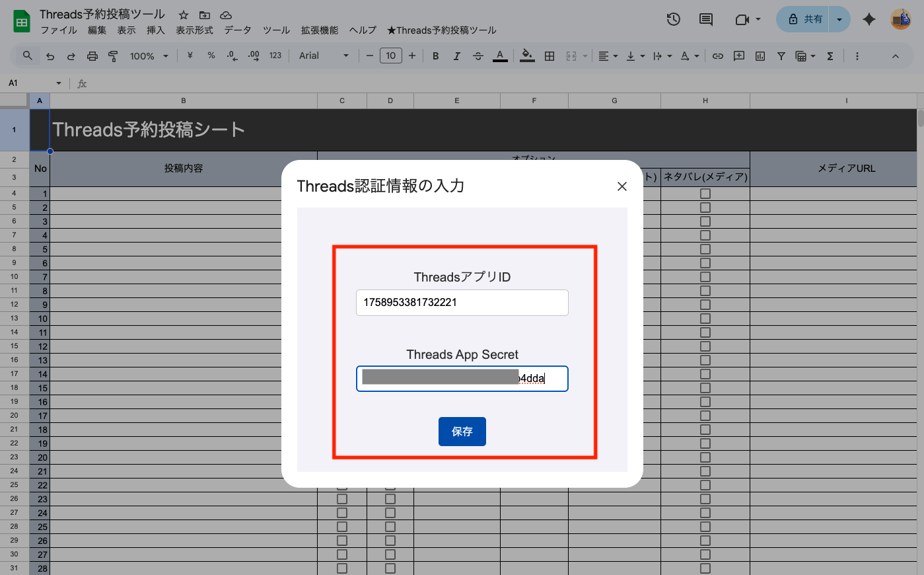Image resolution: width=924 pixels, height=575 pixels.
Task: Insert link using chain icon
Action: coord(717,56)
